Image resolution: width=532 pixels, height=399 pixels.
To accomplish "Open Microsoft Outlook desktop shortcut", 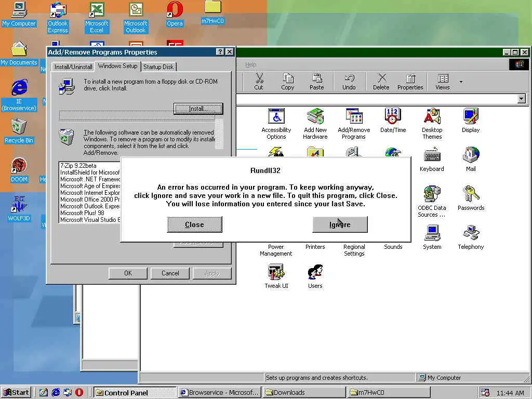I will pos(136,17).
